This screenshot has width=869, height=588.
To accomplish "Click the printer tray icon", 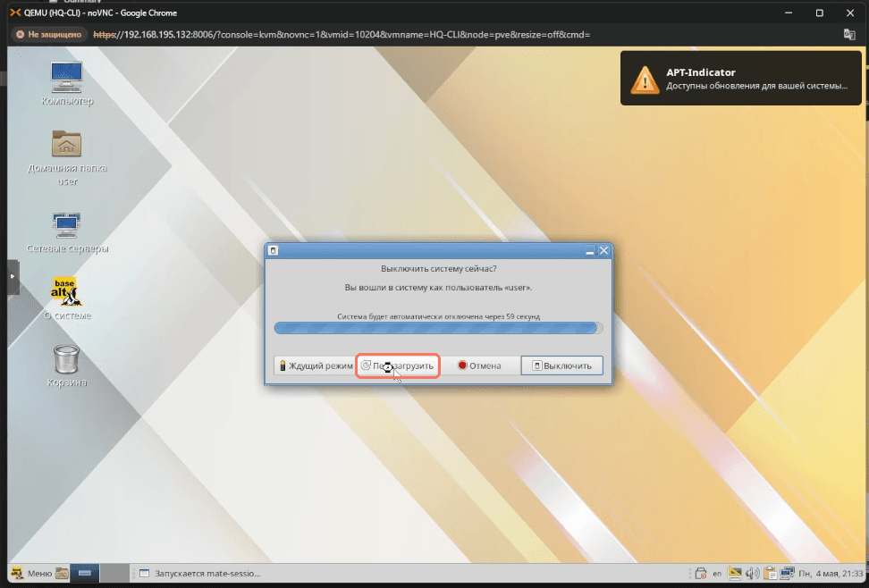I will click(701, 574).
